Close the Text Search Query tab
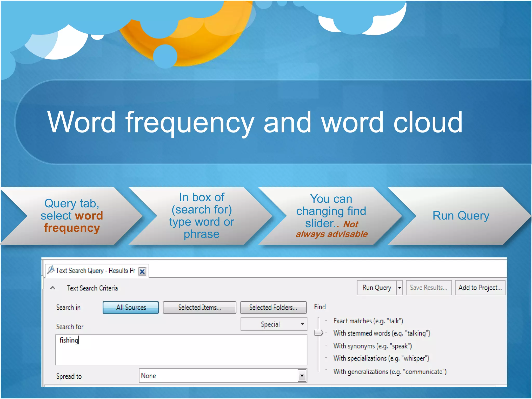The height and width of the screenshot is (399, 532). coord(142,271)
